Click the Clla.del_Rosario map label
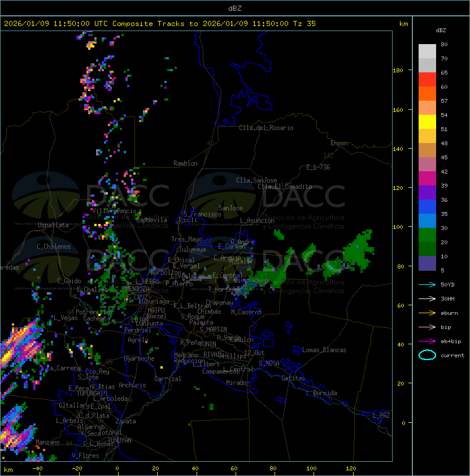 (x=266, y=128)
